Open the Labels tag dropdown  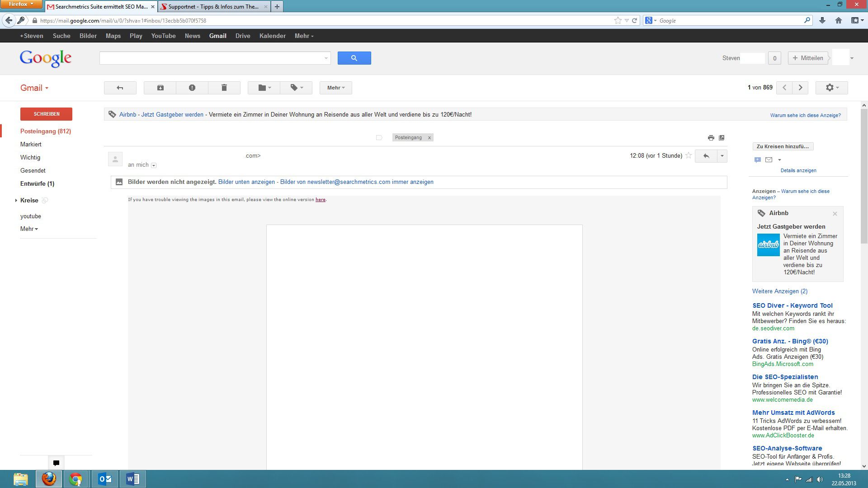(x=296, y=88)
